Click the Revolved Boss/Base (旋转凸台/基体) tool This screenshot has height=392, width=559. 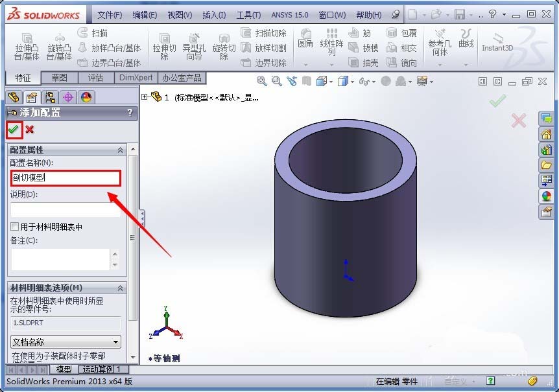point(59,47)
